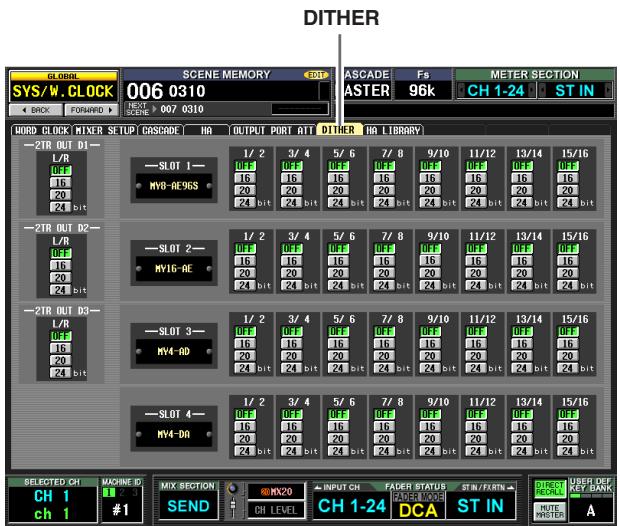Open the CASCADE tab
The width and height of the screenshot is (620, 526).
161,130
